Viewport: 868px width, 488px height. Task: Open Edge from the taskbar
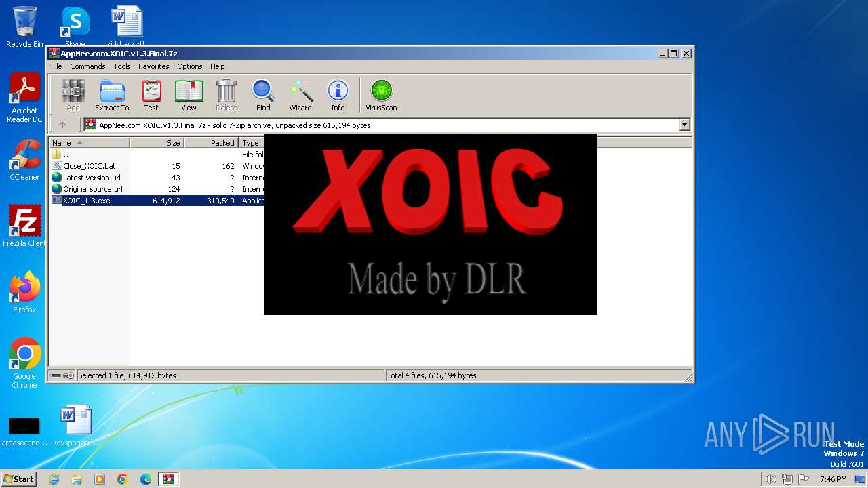146,479
